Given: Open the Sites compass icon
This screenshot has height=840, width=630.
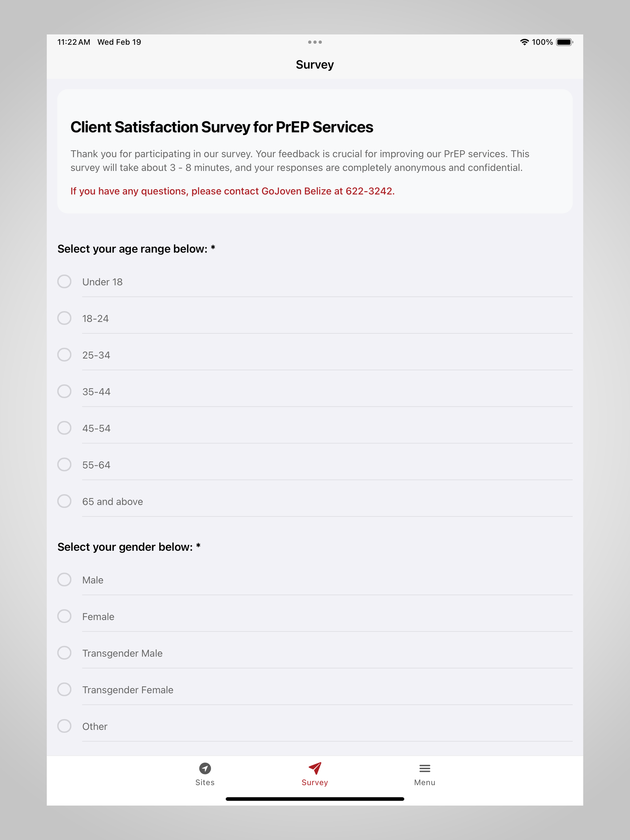Looking at the screenshot, I should 205,768.
